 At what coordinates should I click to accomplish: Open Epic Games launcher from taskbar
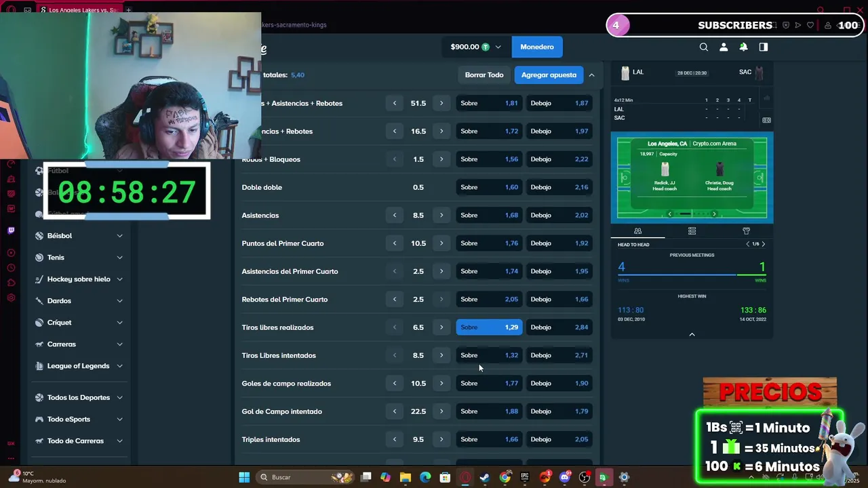coord(525,477)
